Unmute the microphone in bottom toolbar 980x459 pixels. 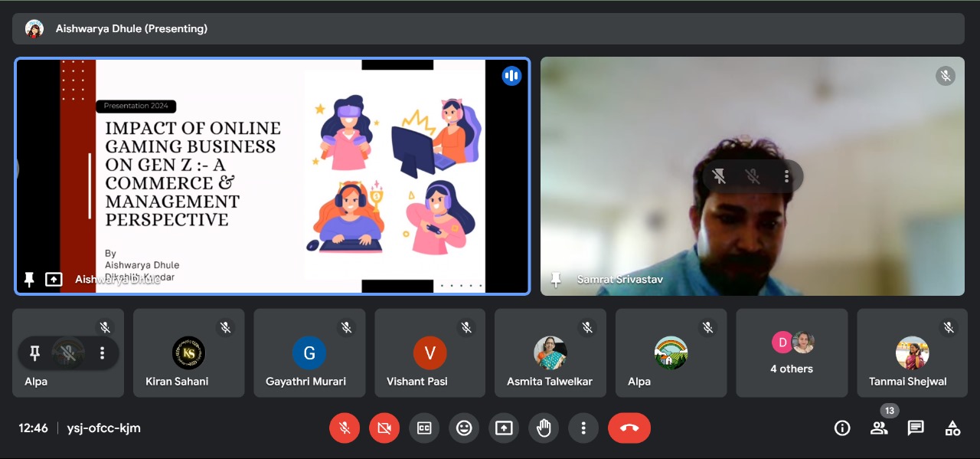tap(345, 428)
